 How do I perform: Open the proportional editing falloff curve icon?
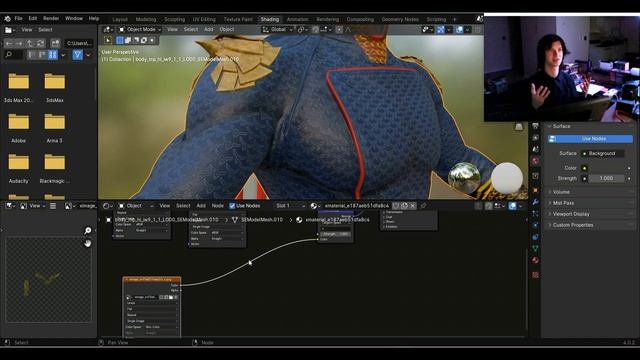click(348, 29)
